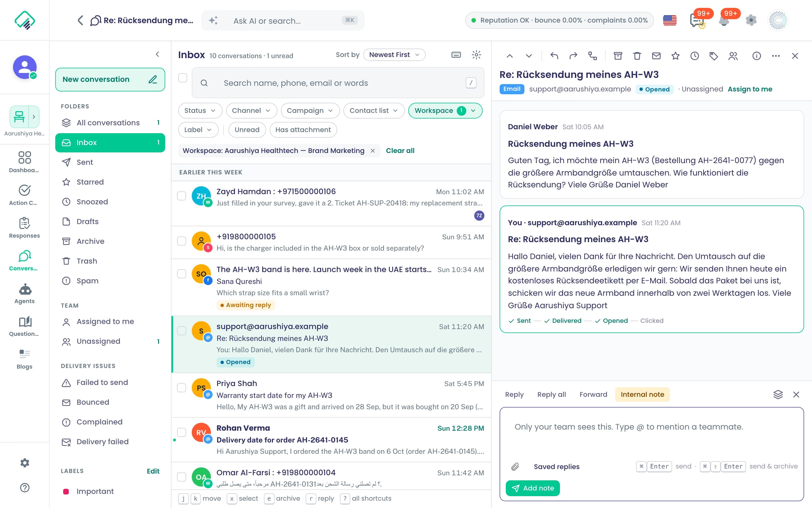This screenshot has width=812, height=508.
Task: Click the reply arrow icon in toolbar
Action: pos(554,56)
